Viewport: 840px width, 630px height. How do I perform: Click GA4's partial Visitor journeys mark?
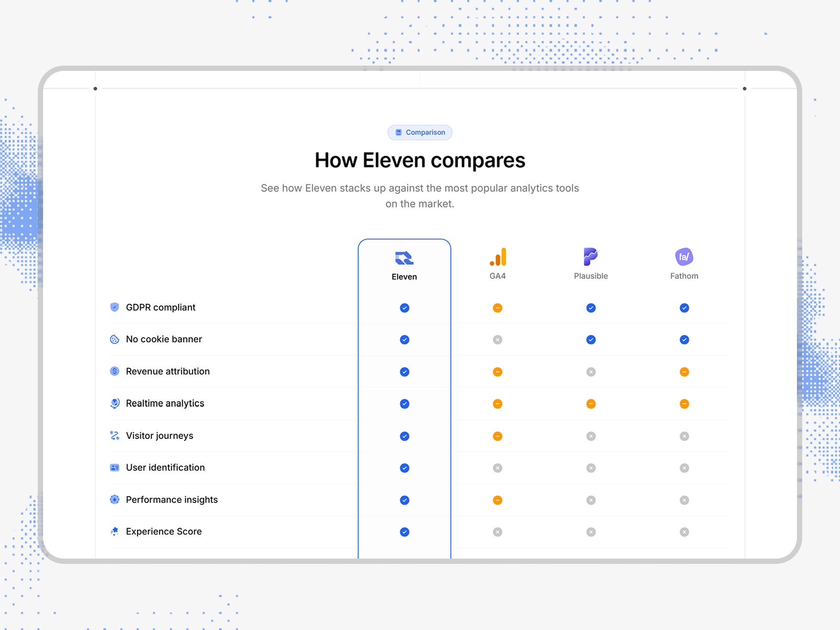coord(498,436)
